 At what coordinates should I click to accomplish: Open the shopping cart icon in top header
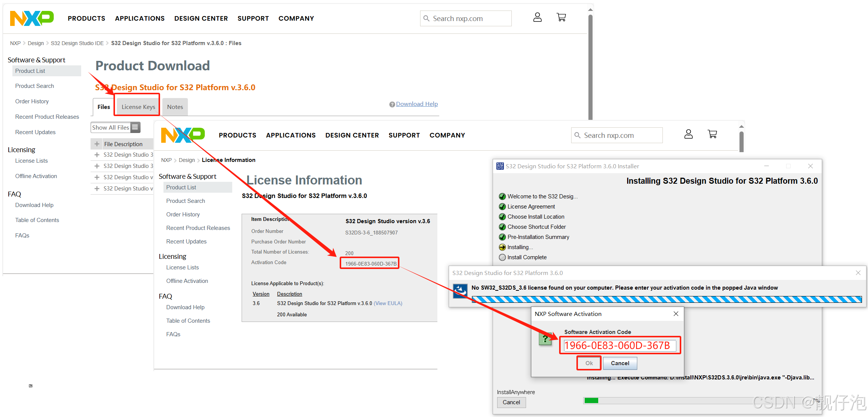click(561, 17)
